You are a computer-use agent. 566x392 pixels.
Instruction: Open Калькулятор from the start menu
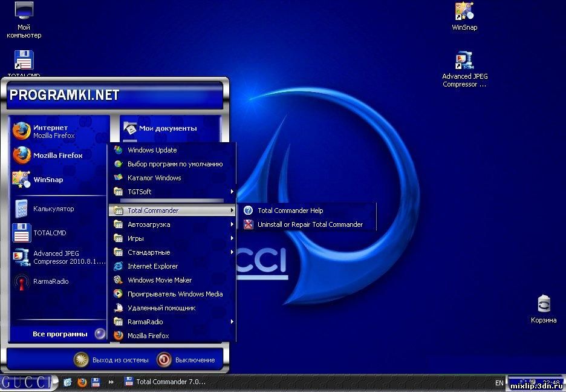click(59, 209)
